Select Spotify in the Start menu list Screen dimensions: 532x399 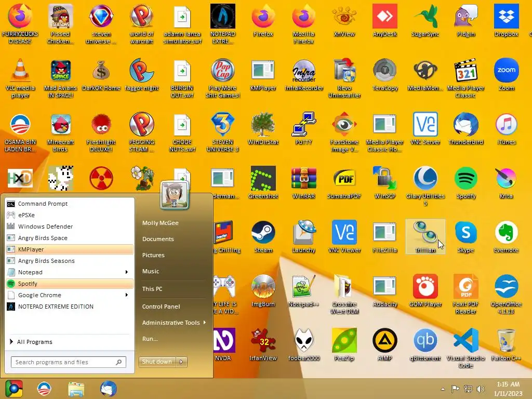[70, 284]
